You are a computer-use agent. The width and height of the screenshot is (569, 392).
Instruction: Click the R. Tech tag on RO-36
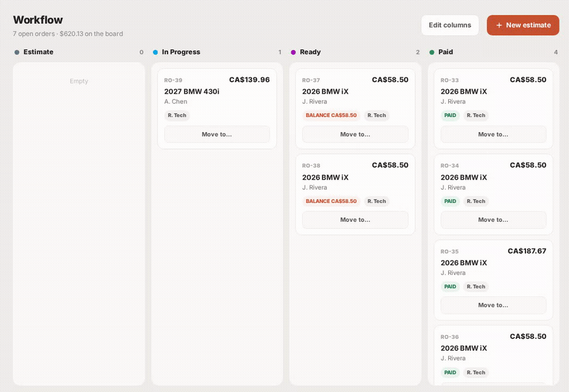[x=475, y=372]
